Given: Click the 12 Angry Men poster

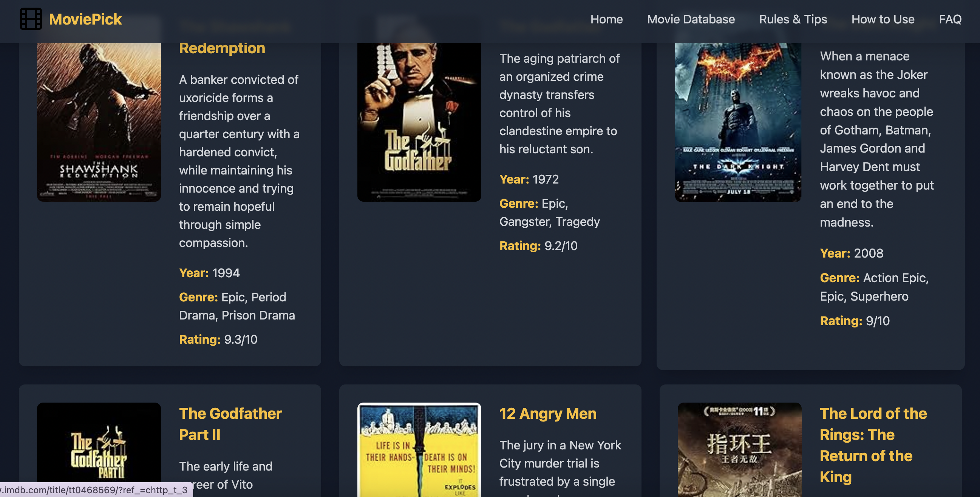Looking at the screenshot, I should pos(419,449).
